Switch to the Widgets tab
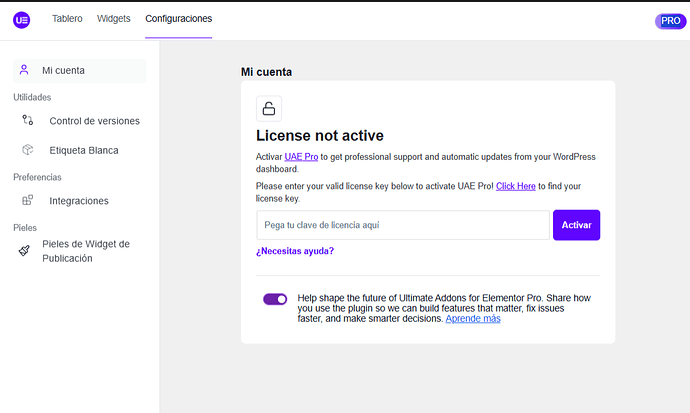Image resolution: width=690 pixels, height=413 pixels. click(x=114, y=18)
